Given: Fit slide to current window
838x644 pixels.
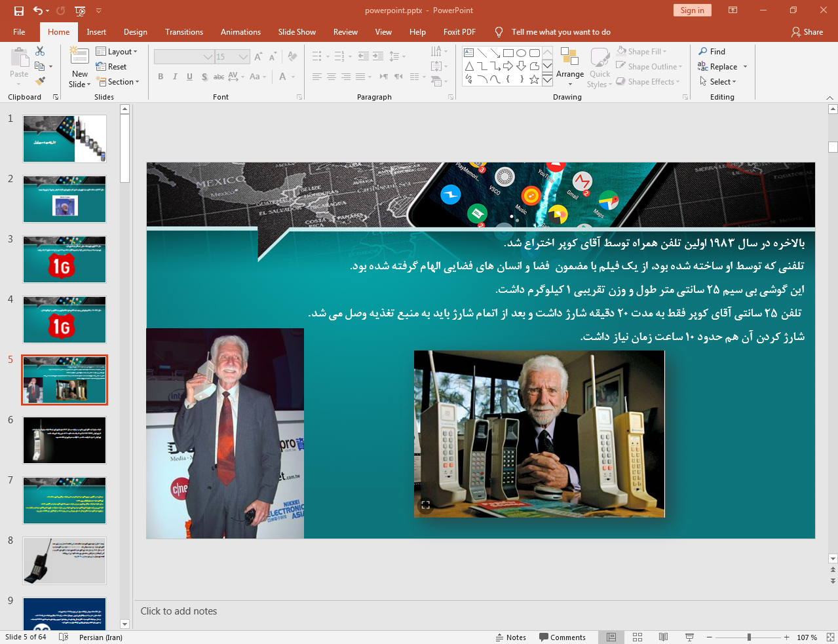Looking at the screenshot, I should coord(830,637).
